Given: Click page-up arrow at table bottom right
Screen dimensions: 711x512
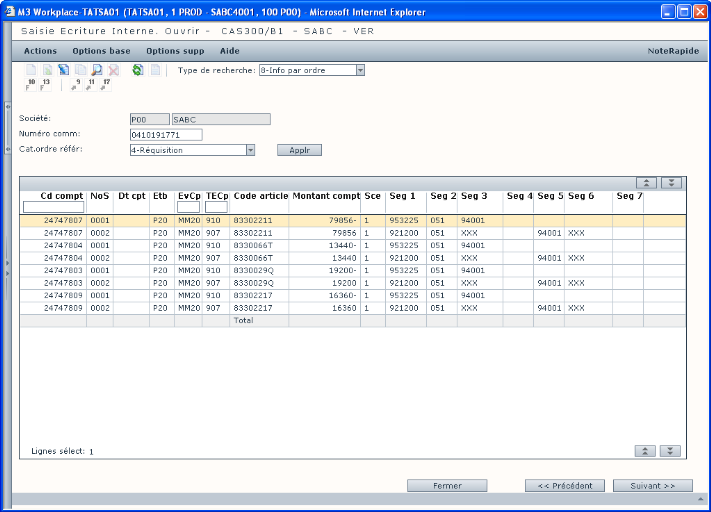Looking at the screenshot, I should pyautogui.click(x=645, y=451).
